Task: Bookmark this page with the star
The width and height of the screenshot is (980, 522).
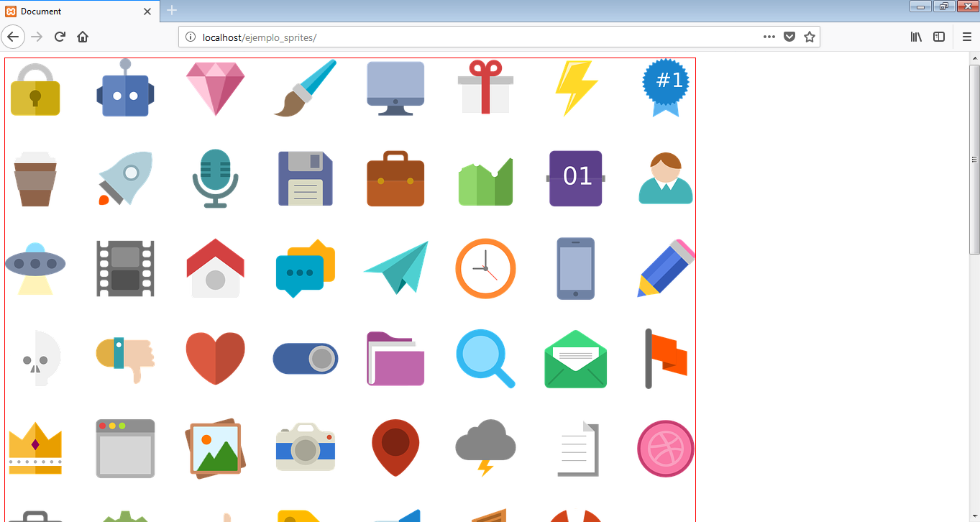Action: tap(810, 37)
